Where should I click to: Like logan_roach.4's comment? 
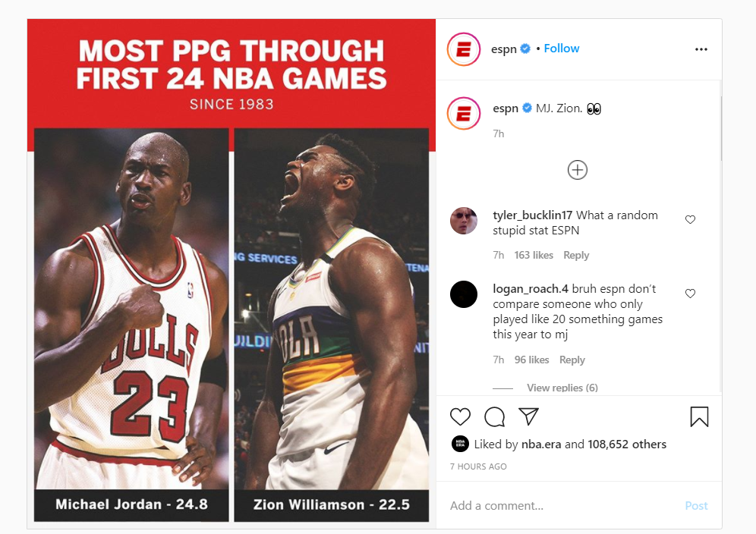tap(690, 294)
